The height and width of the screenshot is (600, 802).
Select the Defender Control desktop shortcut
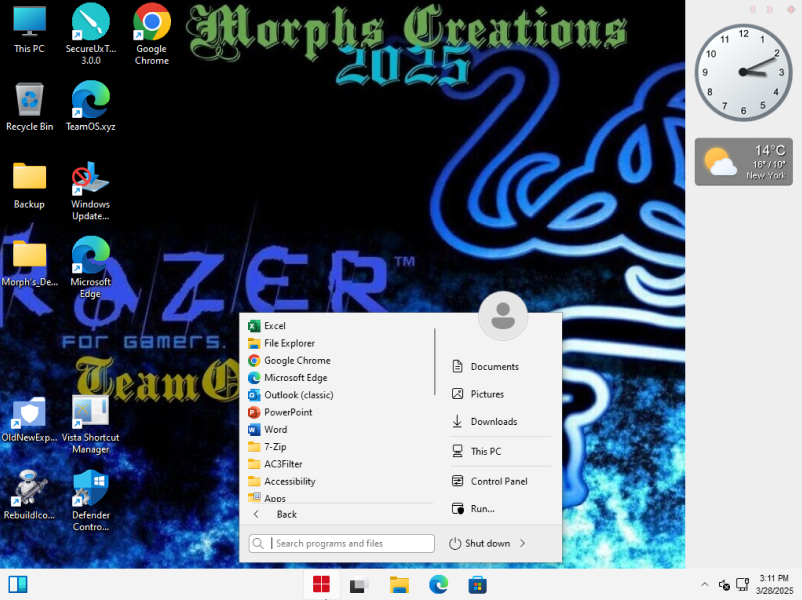pos(91,500)
